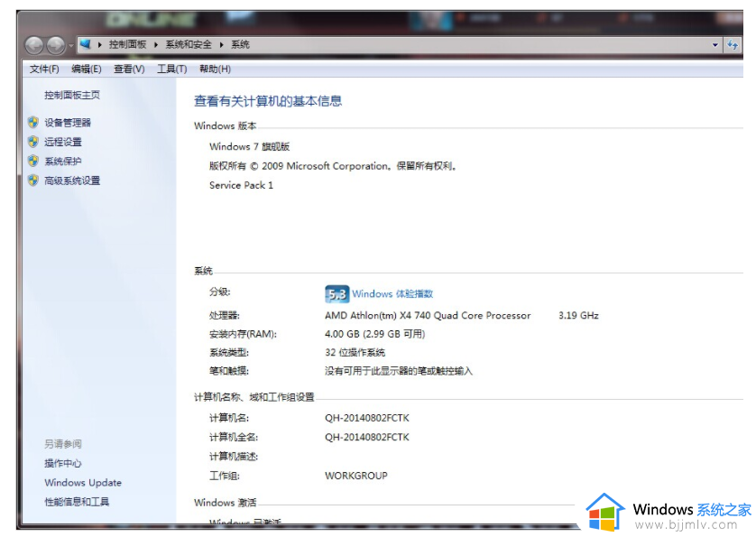Click QH-20140802FCTK beside 计算机名
756x537 pixels.
367,417
